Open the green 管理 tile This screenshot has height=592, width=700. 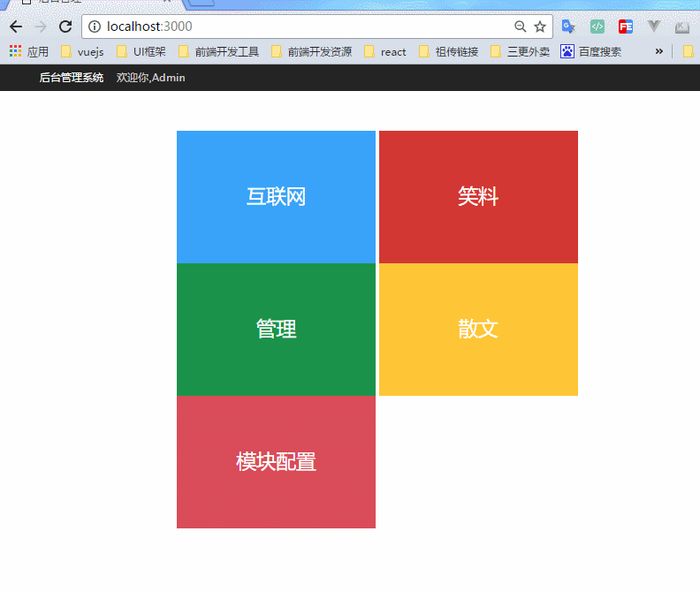276,330
